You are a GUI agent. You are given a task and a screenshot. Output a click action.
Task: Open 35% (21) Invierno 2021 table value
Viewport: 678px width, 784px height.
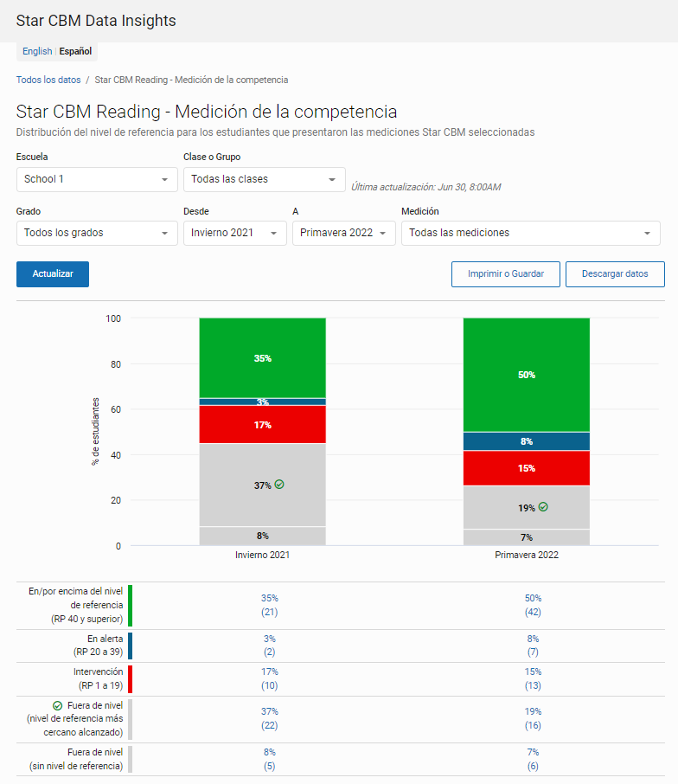coord(269,605)
